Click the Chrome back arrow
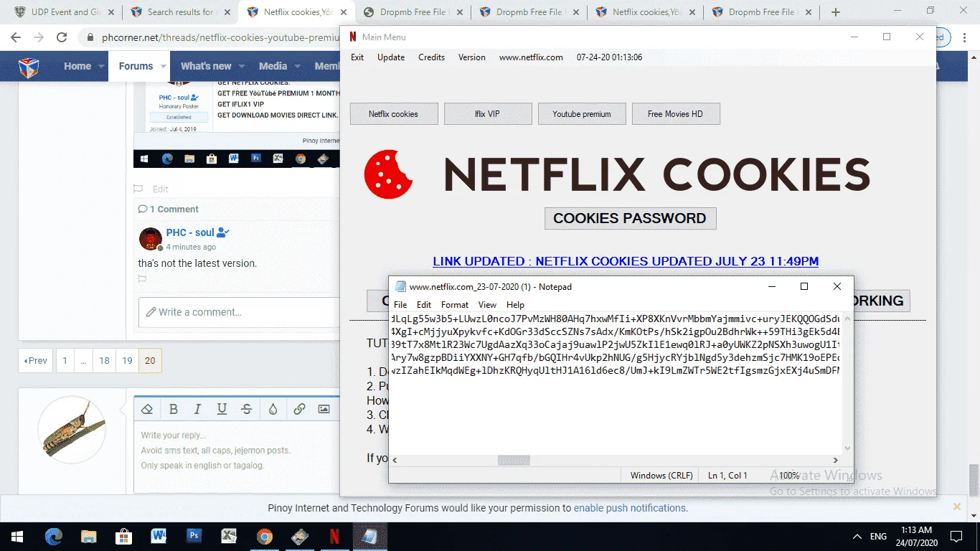This screenshot has width=980, height=551. 16,38
